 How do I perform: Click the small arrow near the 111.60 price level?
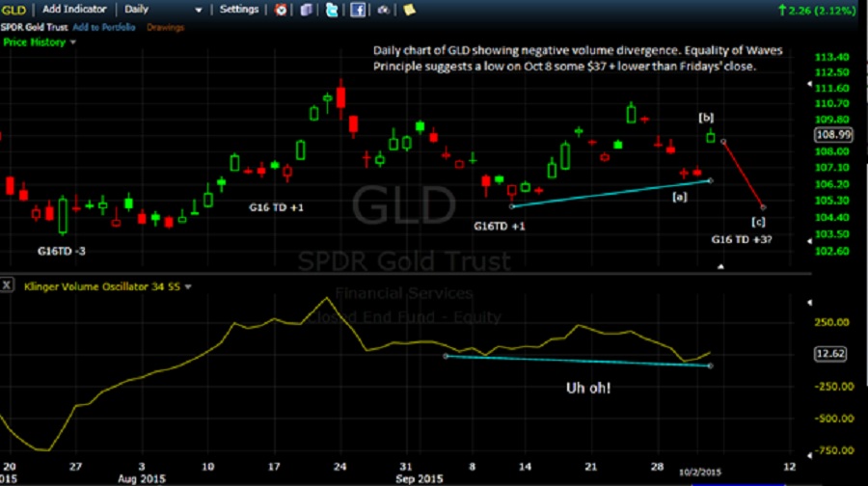pos(809,84)
